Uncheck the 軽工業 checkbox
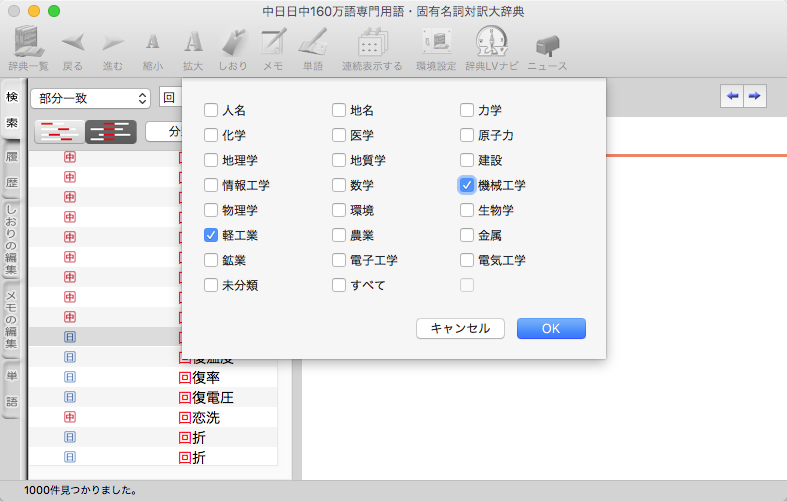Screen dimensions: 787x501 [x=211, y=235]
